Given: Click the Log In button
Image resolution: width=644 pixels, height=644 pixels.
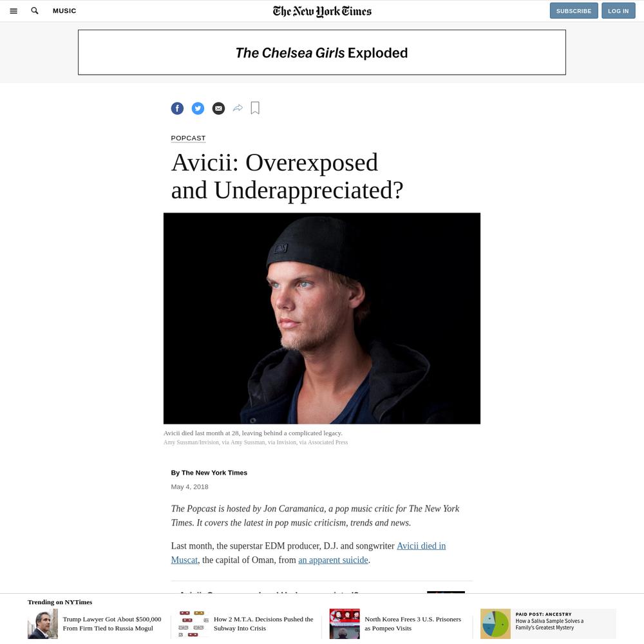Looking at the screenshot, I should click(618, 11).
